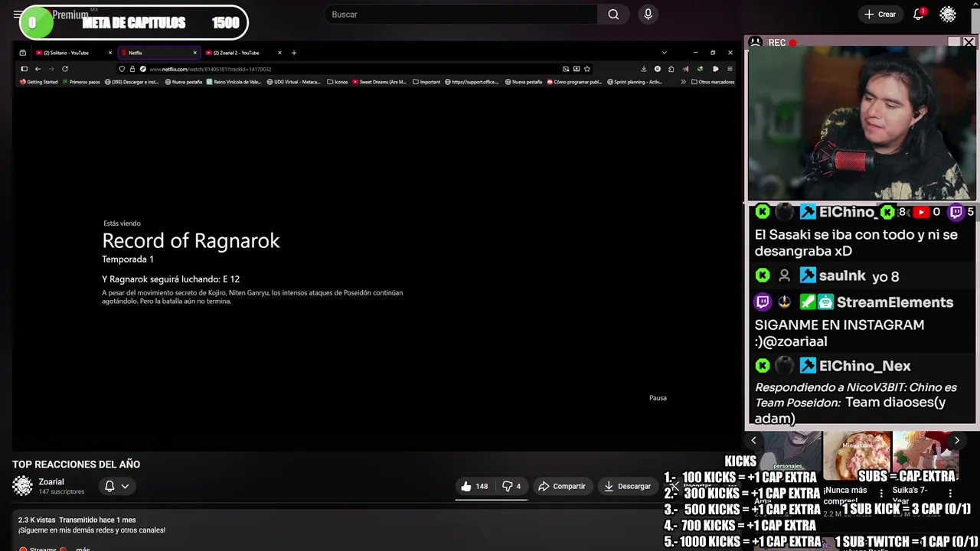Open a new browser tab with plus
This screenshot has height=551, width=980.
293,53
